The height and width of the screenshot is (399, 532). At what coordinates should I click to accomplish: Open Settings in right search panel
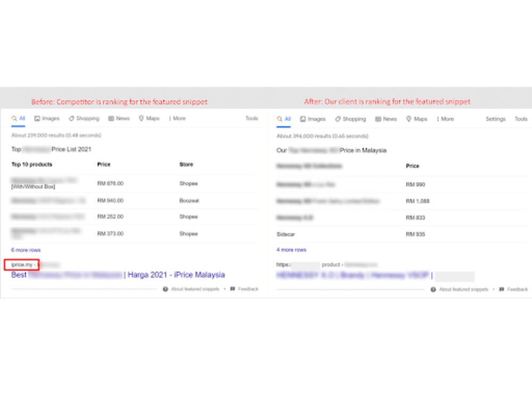(495, 119)
